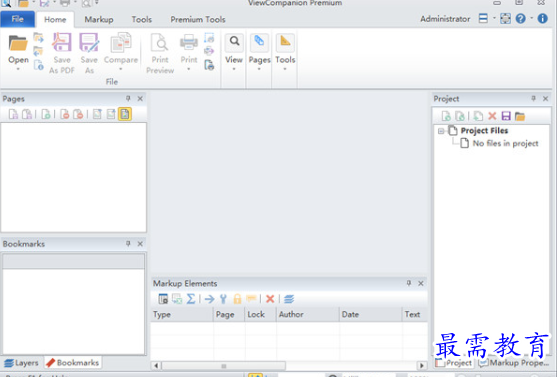557x377 pixels.
Task: Open the window style dropdown beside Administrator
Action: [494, 18]
